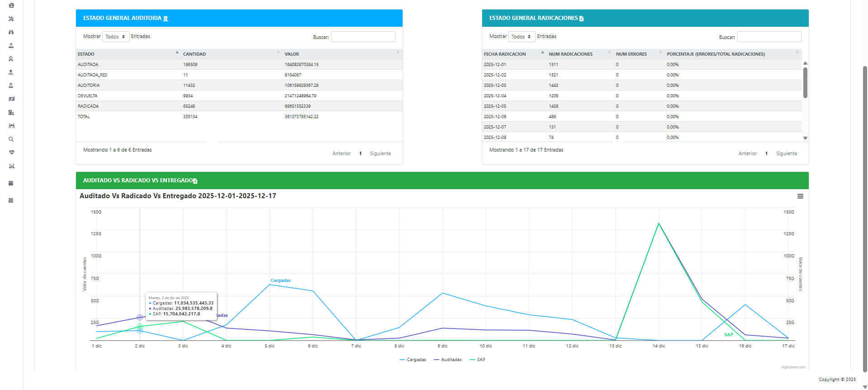Open the magnifying glass search sidebar icon

point(11,139)
